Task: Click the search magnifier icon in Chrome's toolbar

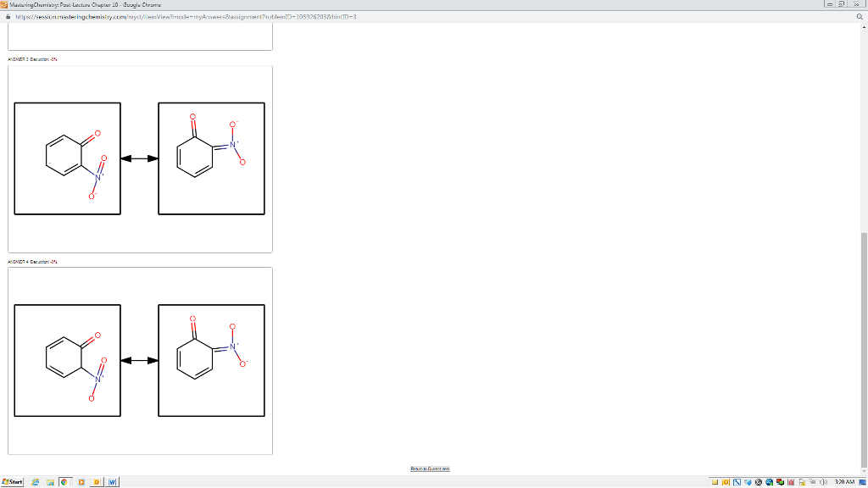Action: (x=860, y=14)
